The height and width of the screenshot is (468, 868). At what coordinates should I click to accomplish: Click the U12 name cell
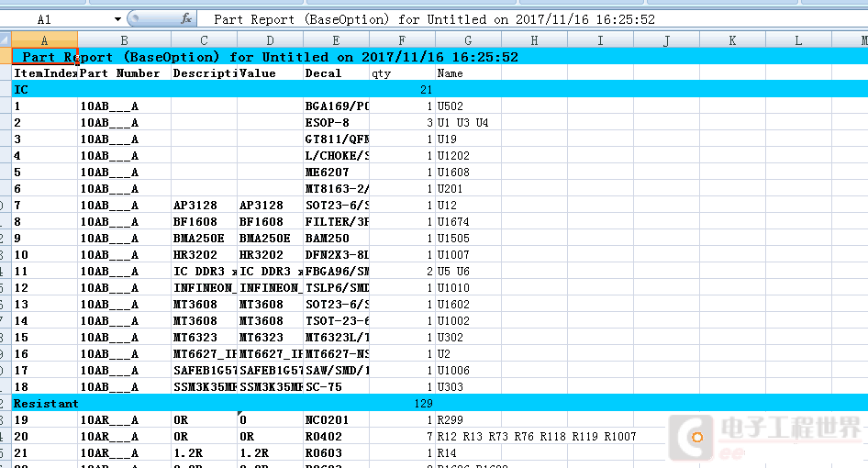[x=468, y=205]
